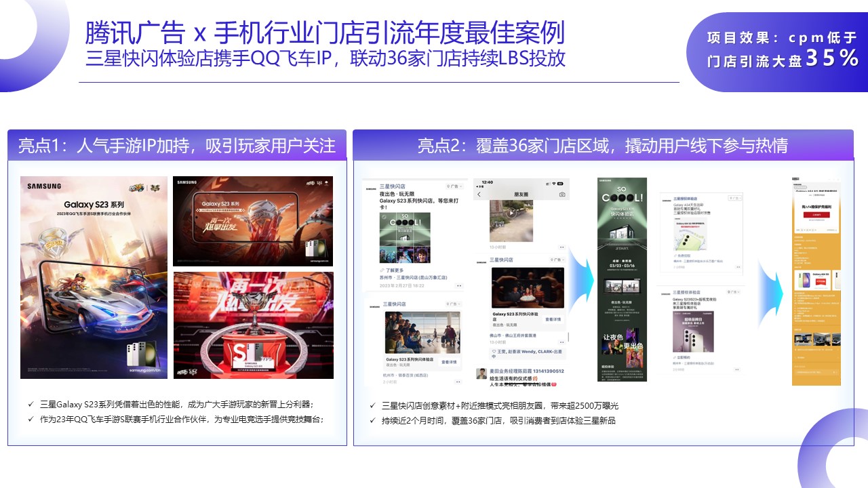The width and height of the screenshot is (868, 488).
Task: Click the red button on yellow landing page
Action: click(816, 213)
